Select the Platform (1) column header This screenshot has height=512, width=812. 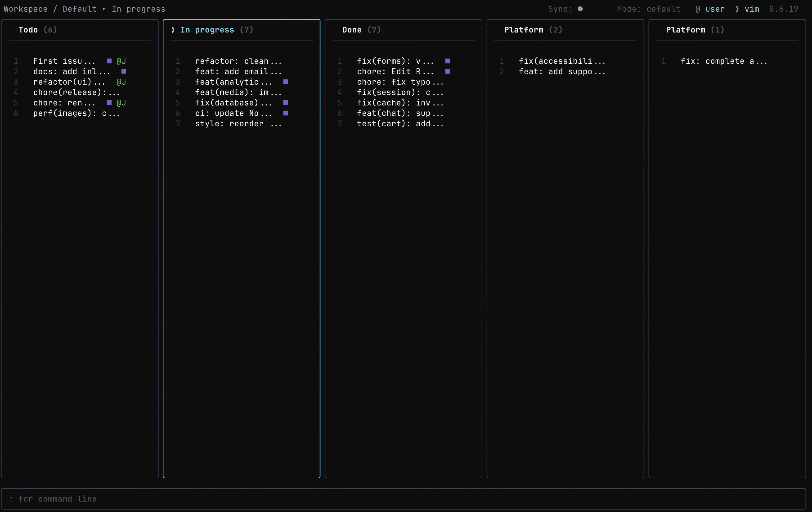click(695, 30)
